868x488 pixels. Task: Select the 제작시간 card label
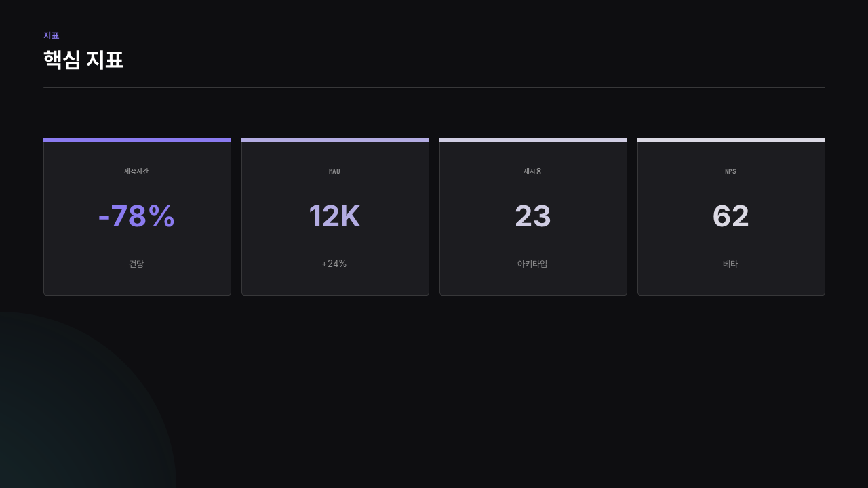tap(136, 171)
